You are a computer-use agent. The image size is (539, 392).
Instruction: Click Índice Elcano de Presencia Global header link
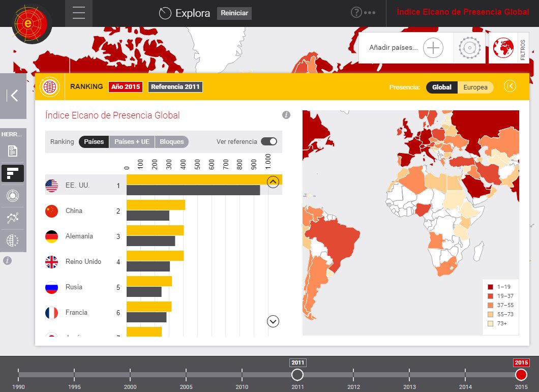tap(463, 12)
